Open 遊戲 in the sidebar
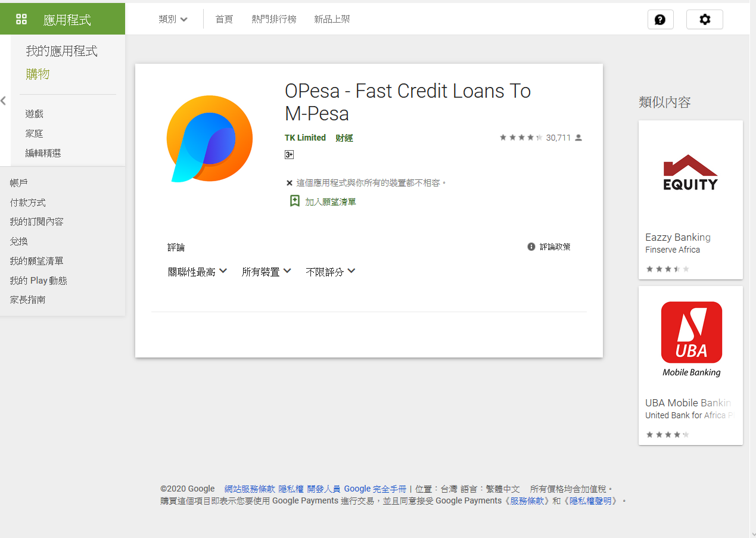756x538 pixels. point(35,114)
